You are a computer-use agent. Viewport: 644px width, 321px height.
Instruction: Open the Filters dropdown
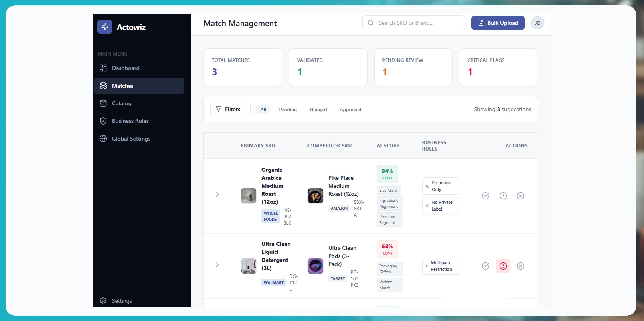(228, 110)
